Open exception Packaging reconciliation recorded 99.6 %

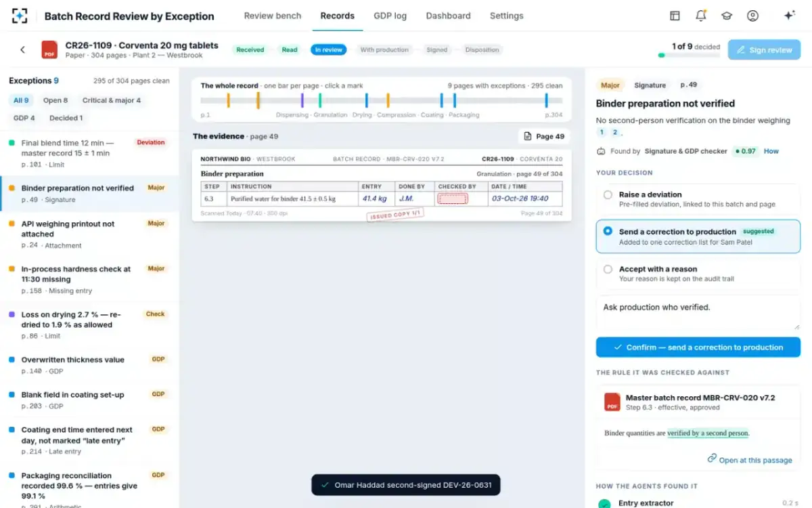coord(89,486)
